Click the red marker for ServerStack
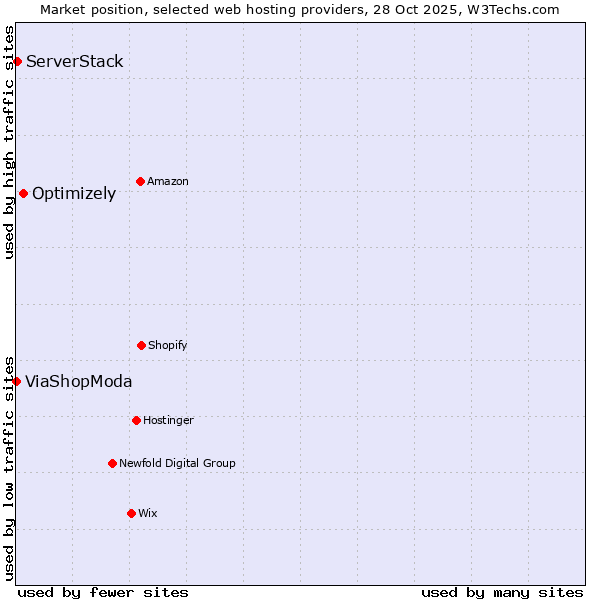 [x=17, y=62]
